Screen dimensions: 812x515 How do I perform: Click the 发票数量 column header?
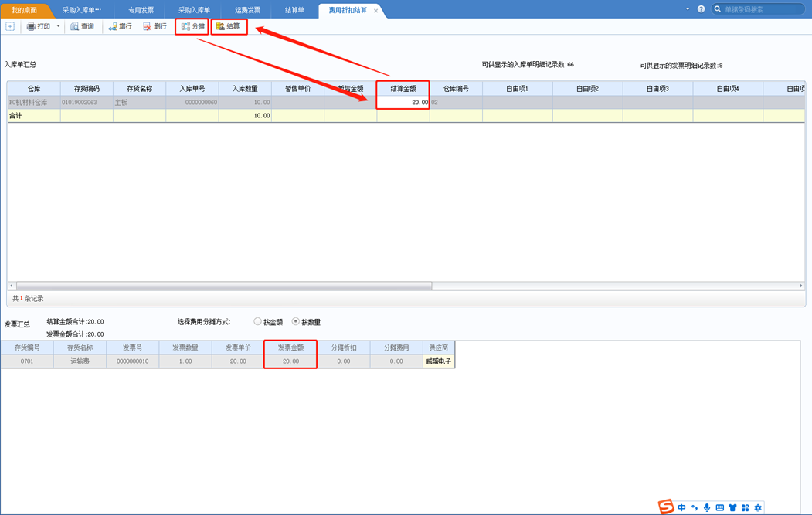[x=185, y=347]
